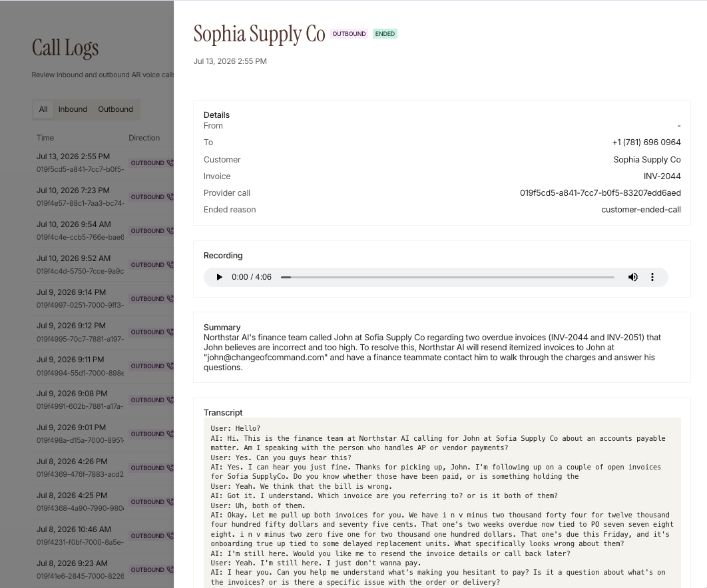Open the Jul 8, 2026 4:25 PM call
Viewport: 707px width, 588px height.
[x=103, y=502]
